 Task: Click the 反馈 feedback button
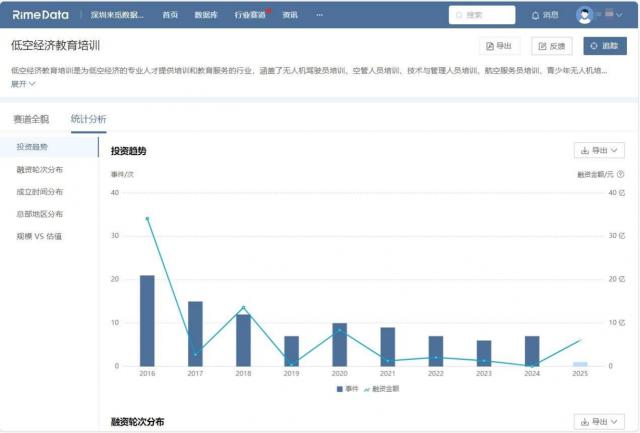tap(553, 46)
